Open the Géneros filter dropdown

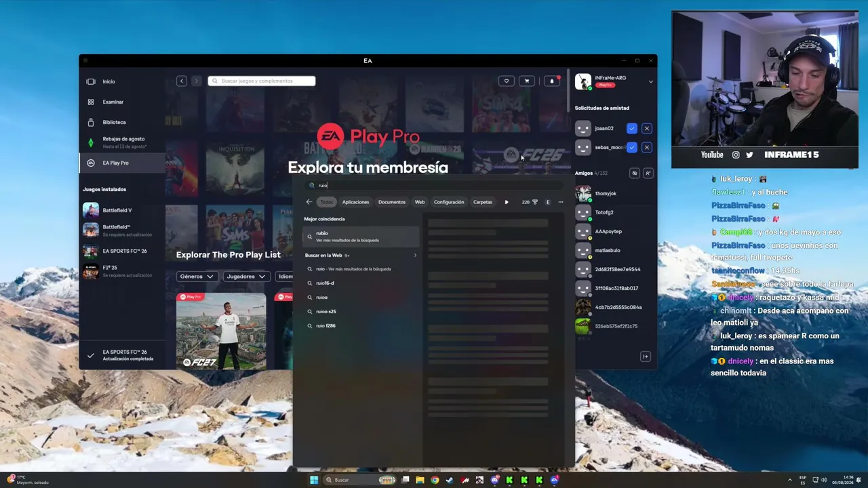point(197,277)
